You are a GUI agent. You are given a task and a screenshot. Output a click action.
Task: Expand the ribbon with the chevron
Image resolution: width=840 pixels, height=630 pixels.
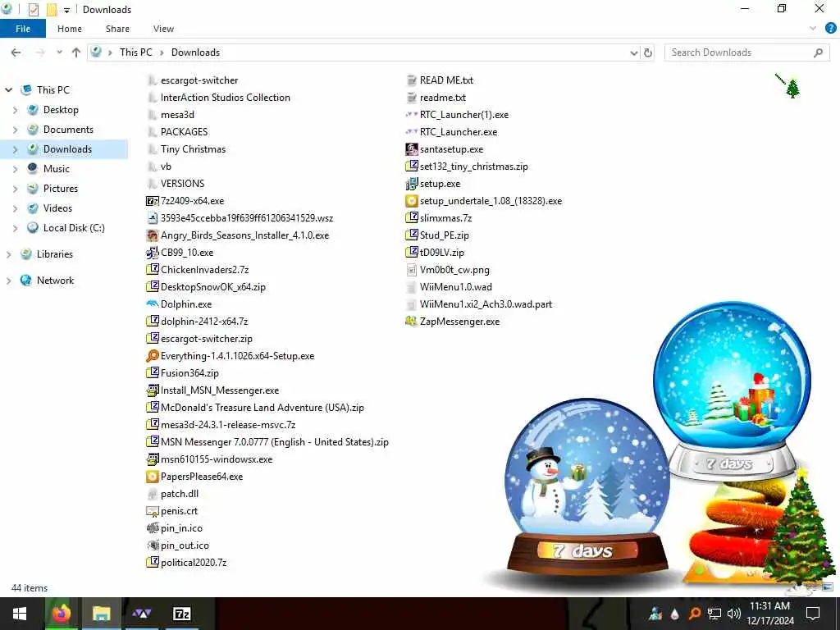pos(813,29)
